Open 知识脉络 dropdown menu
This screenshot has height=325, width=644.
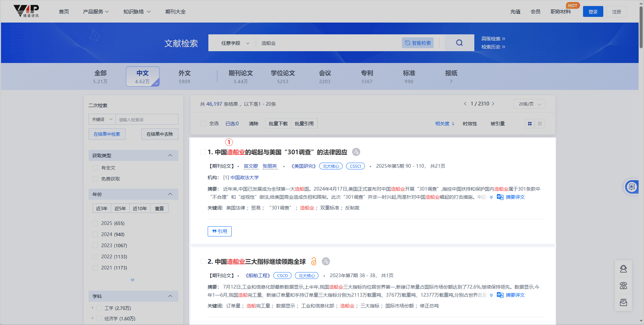pyautogui.click(x=137, y=11)
